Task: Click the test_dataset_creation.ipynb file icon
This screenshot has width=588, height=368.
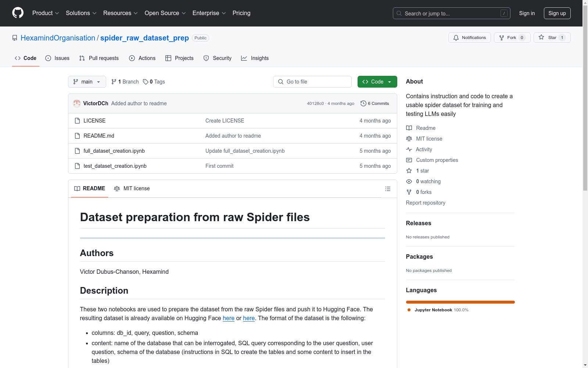Action: [77, 166]
